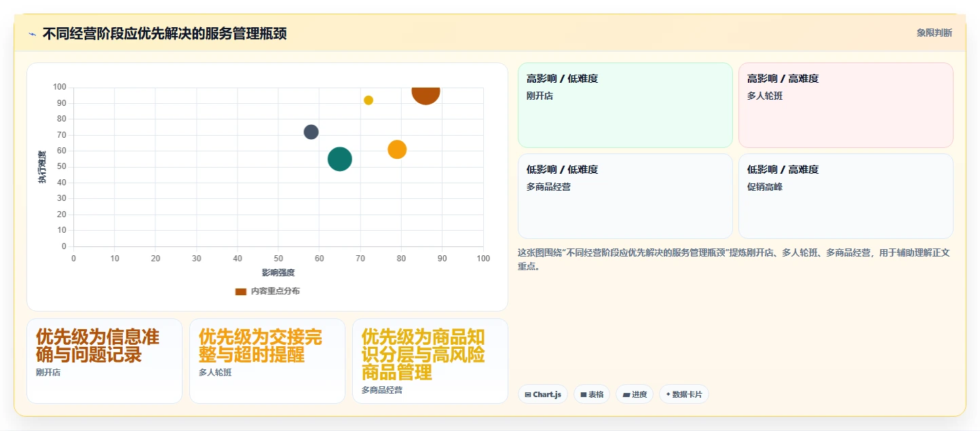Click the panel title 不同经营阶段应优先解决的服务管理瓶颈

[164, 33]
